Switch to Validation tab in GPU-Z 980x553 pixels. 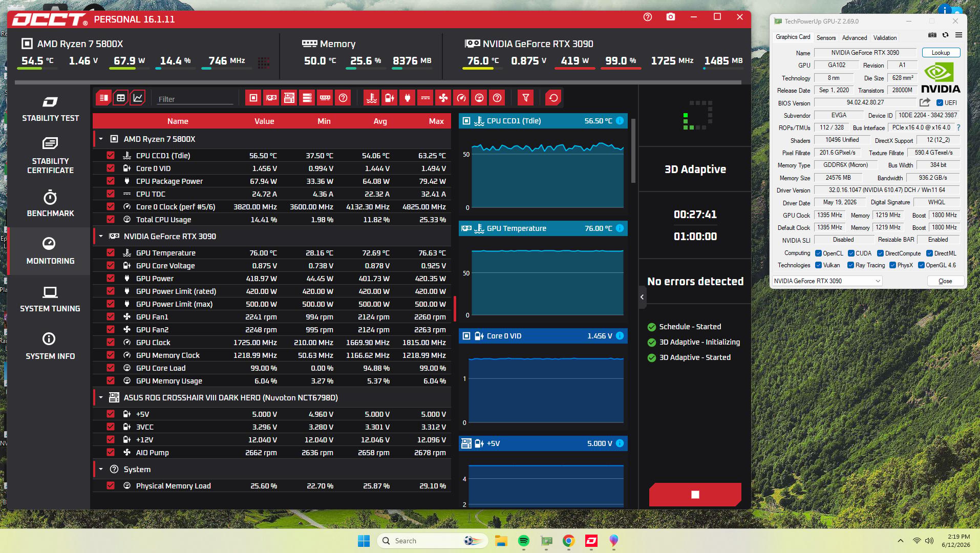click(x=885, y=37)
